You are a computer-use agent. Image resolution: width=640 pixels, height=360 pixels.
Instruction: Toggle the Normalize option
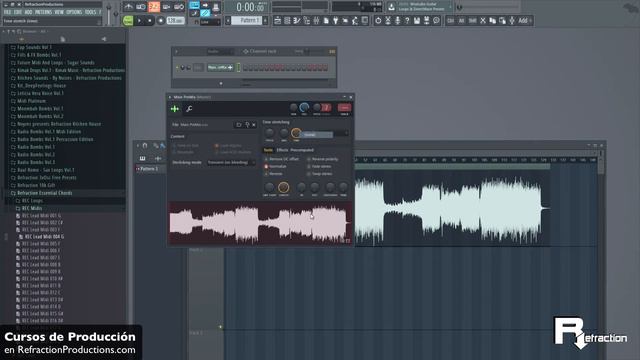point(275,167)
